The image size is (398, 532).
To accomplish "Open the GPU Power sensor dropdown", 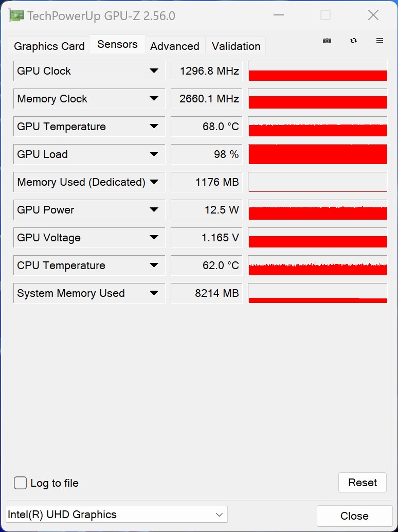I will [154, 210].
